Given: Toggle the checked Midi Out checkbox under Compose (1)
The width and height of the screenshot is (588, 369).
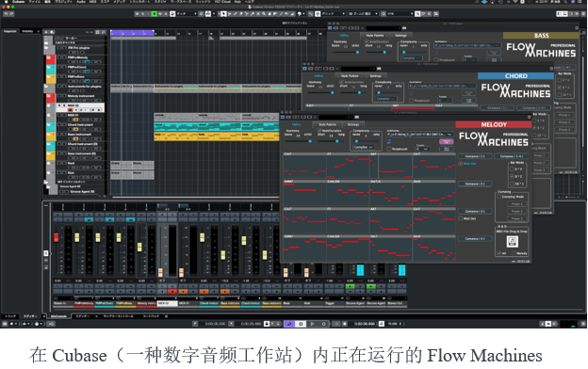Looking at the screenshot, I should point(460,164).
